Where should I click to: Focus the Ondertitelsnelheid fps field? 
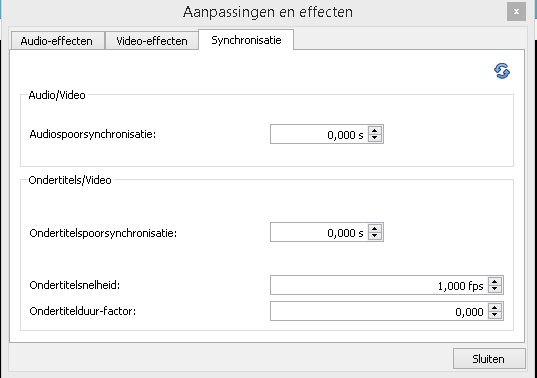click(x=379, y=285)
